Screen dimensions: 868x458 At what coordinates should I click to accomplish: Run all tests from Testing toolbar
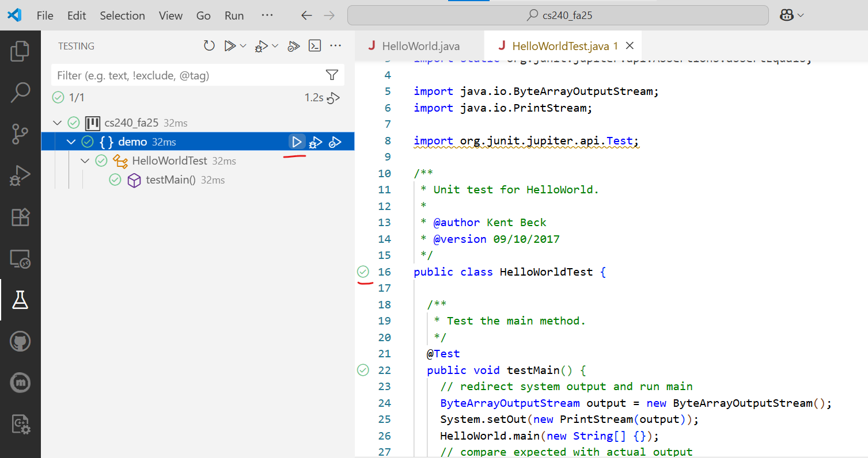pos(230,46)
